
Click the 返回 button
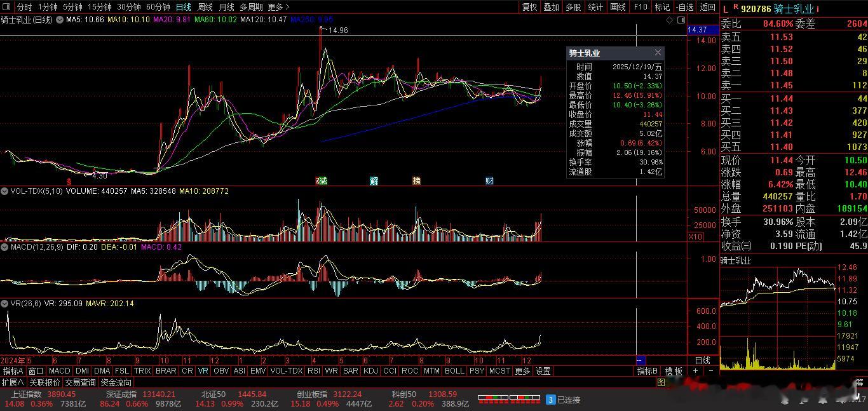[x=707, y=7]
